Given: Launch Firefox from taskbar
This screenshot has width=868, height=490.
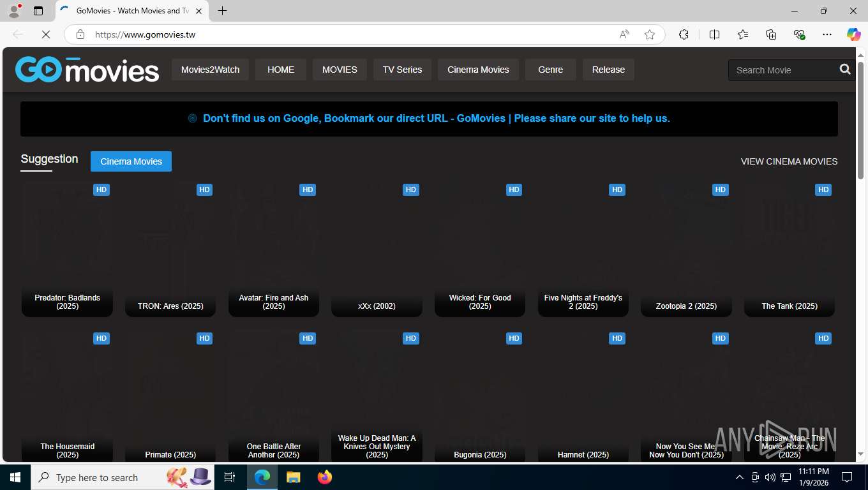Looking at the screenshot, I should pyautogui.click(x=325, y=477).
